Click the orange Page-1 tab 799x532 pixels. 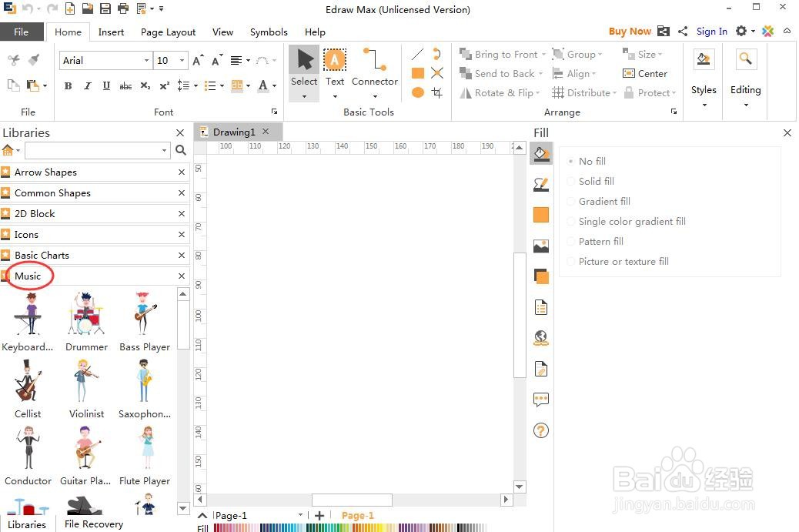pos(358,515)
